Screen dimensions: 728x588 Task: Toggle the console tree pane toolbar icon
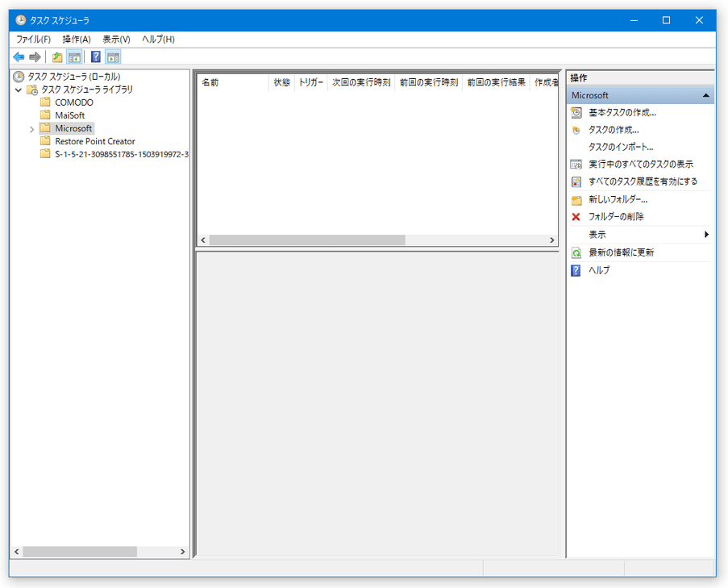click(x=74, y=57)
